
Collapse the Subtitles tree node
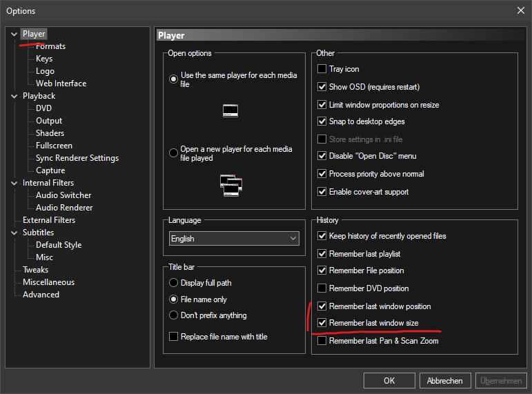14,233
